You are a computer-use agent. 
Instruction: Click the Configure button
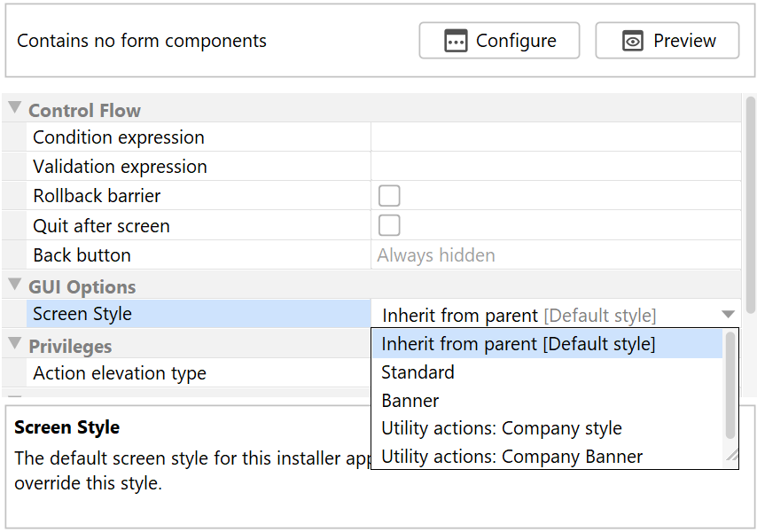point(499,41)
